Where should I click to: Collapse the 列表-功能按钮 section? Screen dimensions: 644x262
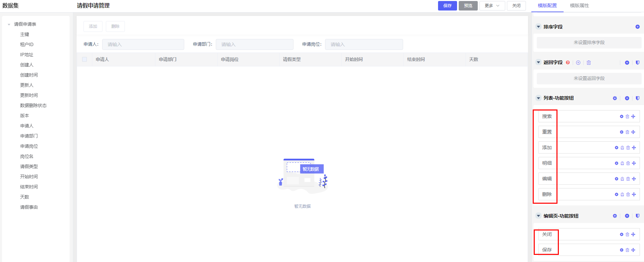coord(538,98)
